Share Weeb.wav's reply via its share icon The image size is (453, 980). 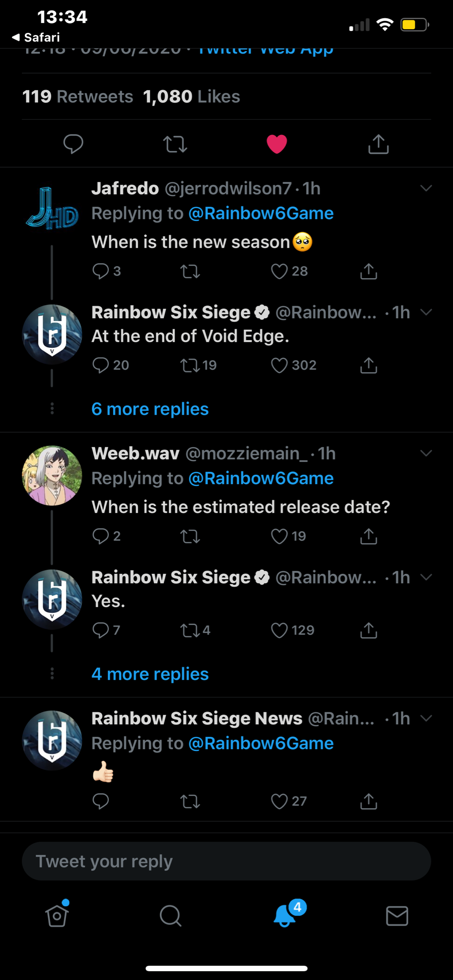click(x=368, y=536)
